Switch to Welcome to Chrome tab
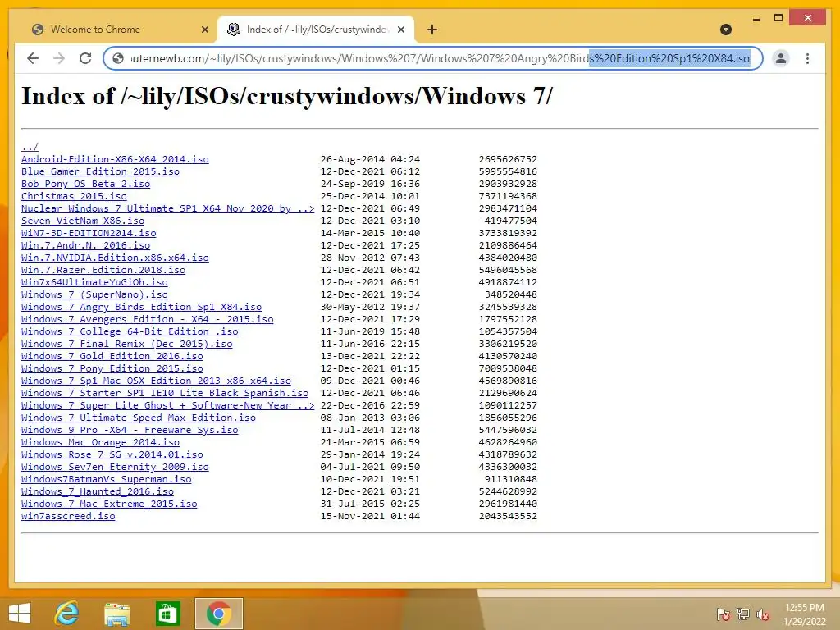Screen dimensions: 840x630 click(116, 30)
